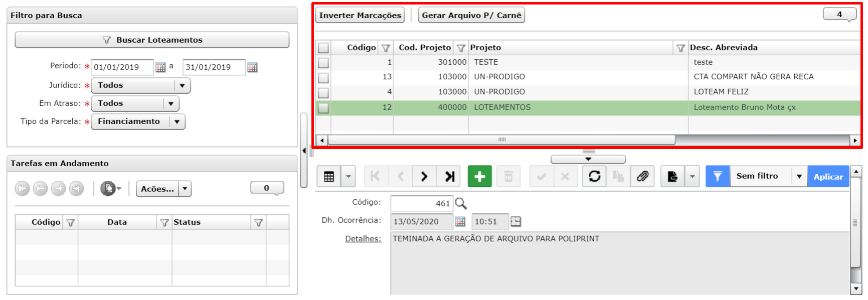
Task: Click magnifier icon beside Código field
Action: click(461, 203)
